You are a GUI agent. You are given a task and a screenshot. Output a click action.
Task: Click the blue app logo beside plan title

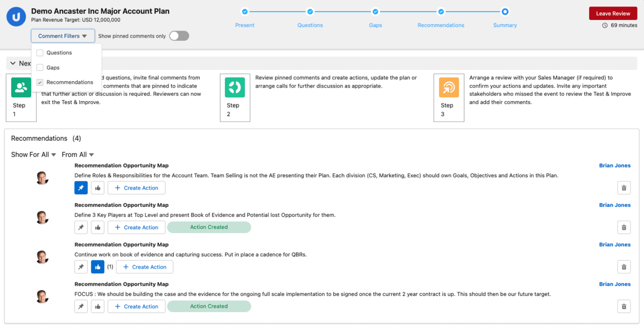tap(16, 17)
